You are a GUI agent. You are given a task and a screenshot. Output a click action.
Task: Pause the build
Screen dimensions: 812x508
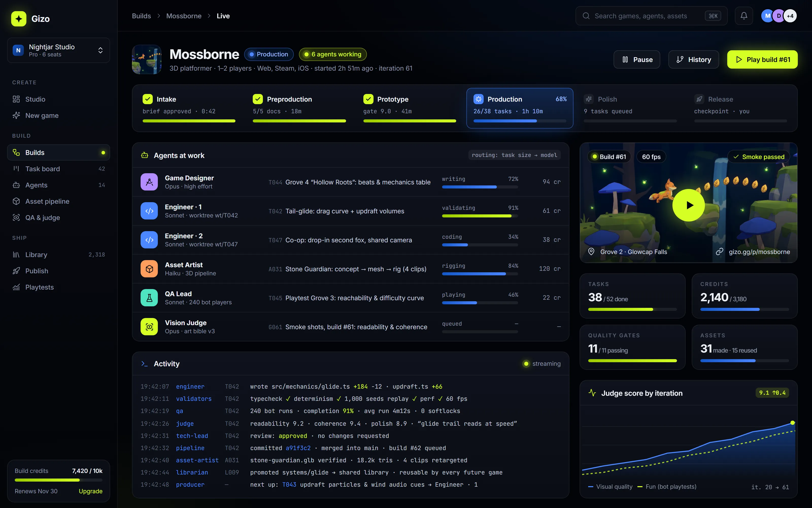tap(637, 59)
